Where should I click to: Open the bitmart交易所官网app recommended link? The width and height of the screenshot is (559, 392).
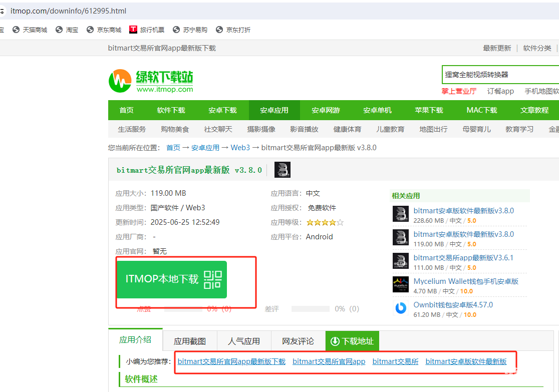coord(329,361)
